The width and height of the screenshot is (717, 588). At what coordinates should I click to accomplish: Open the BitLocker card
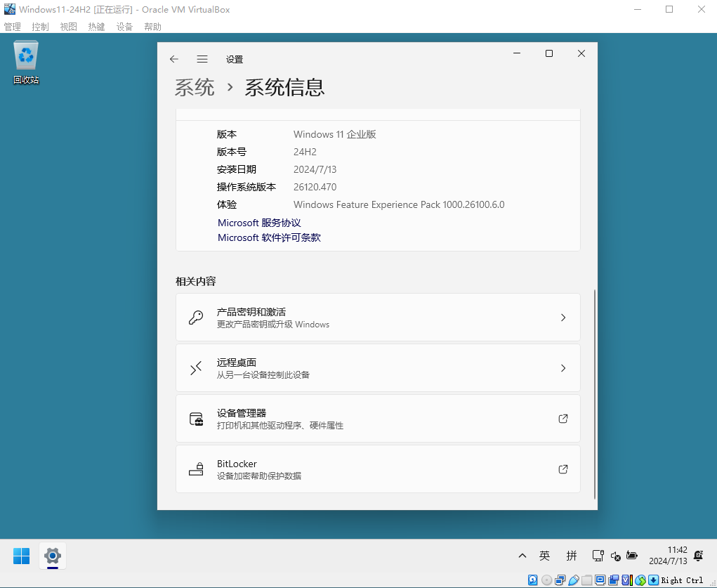click(x=378, y=469)
